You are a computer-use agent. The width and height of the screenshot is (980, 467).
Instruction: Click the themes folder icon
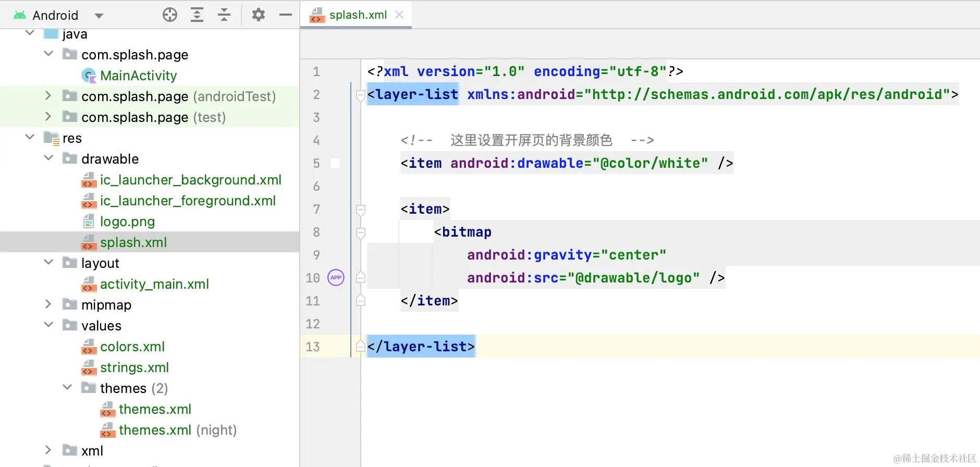pos(89,387)
